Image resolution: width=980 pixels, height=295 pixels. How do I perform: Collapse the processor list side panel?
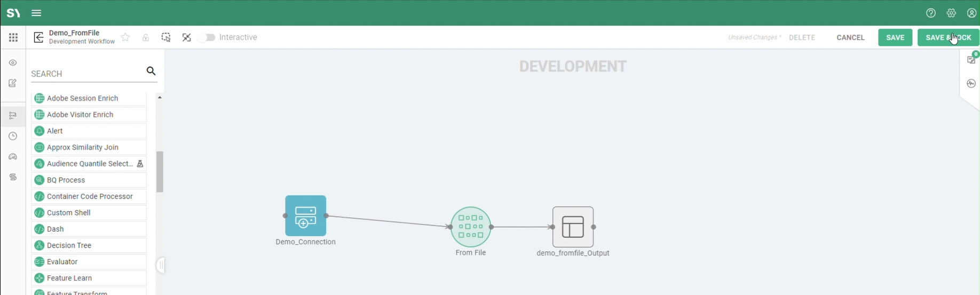pos(161,265)
